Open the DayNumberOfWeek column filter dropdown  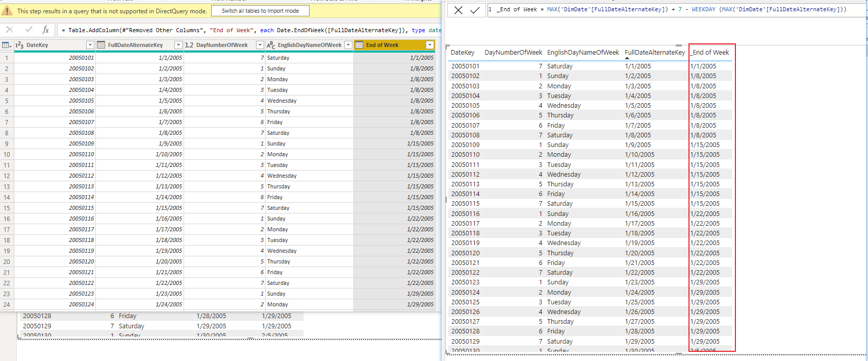(260, 45)
